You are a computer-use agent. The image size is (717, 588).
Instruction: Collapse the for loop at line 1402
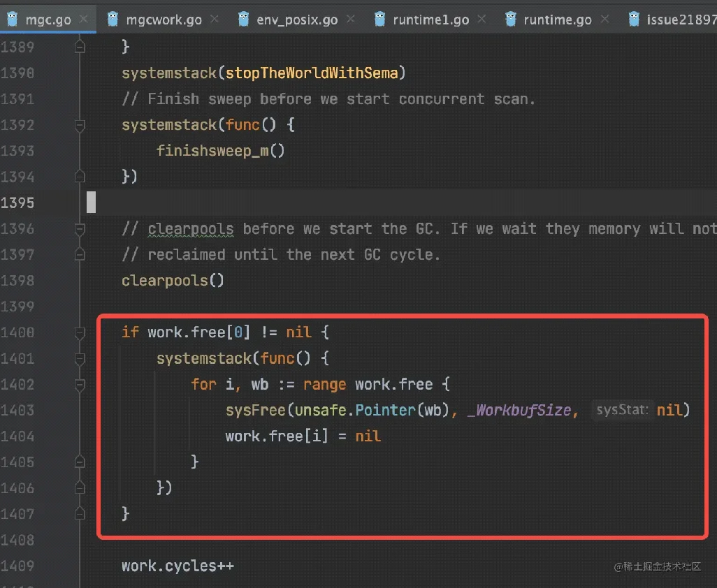coord(80,385)
